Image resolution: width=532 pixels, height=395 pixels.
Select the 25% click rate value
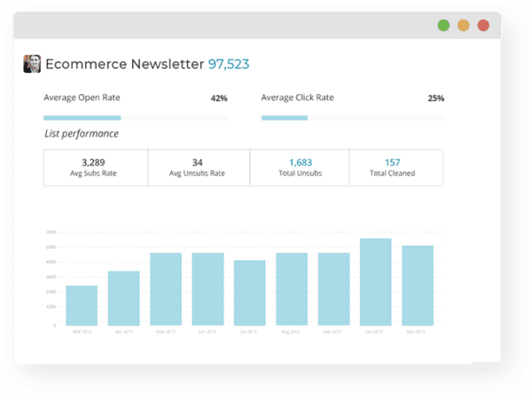coord(436,99)
